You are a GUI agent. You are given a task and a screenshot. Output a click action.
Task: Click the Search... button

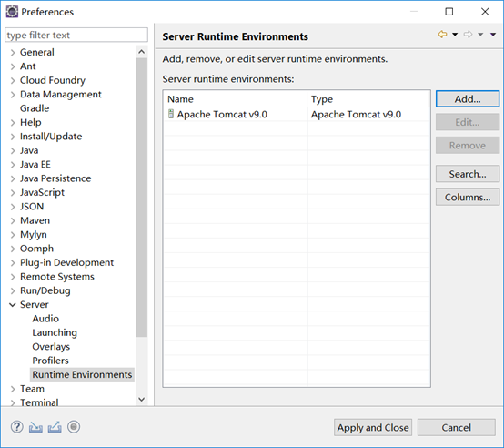tap(468, 174)
